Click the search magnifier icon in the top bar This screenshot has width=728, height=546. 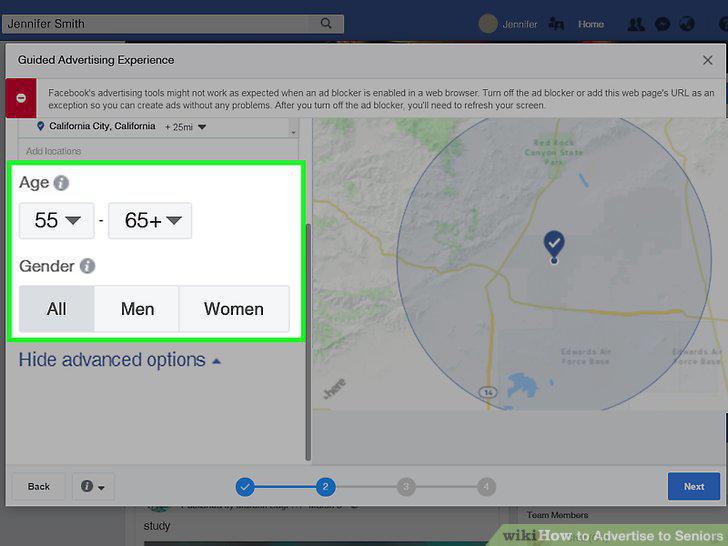pos(326,23)
